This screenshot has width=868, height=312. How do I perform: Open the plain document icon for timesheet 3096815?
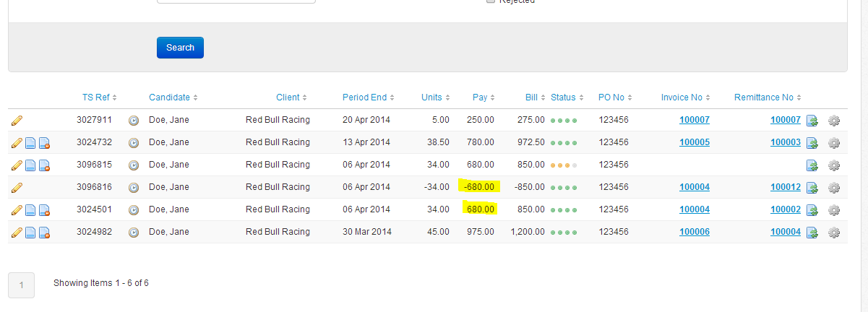(x=30, y=165)
